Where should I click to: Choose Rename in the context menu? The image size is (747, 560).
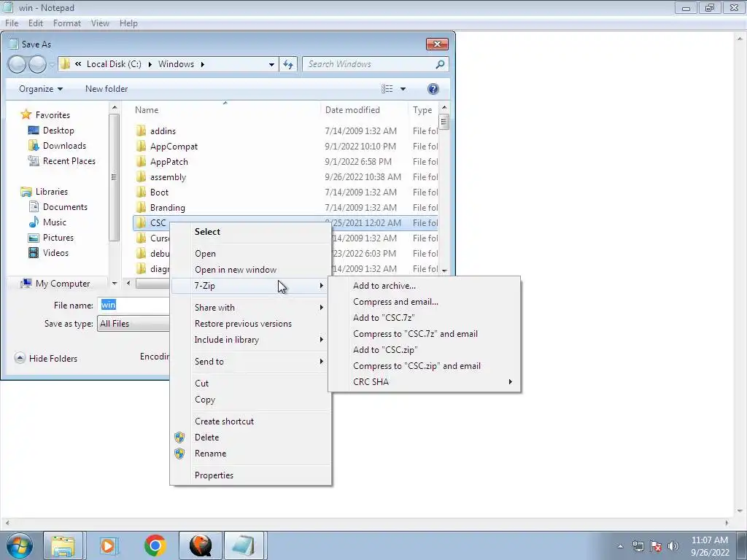251,454
